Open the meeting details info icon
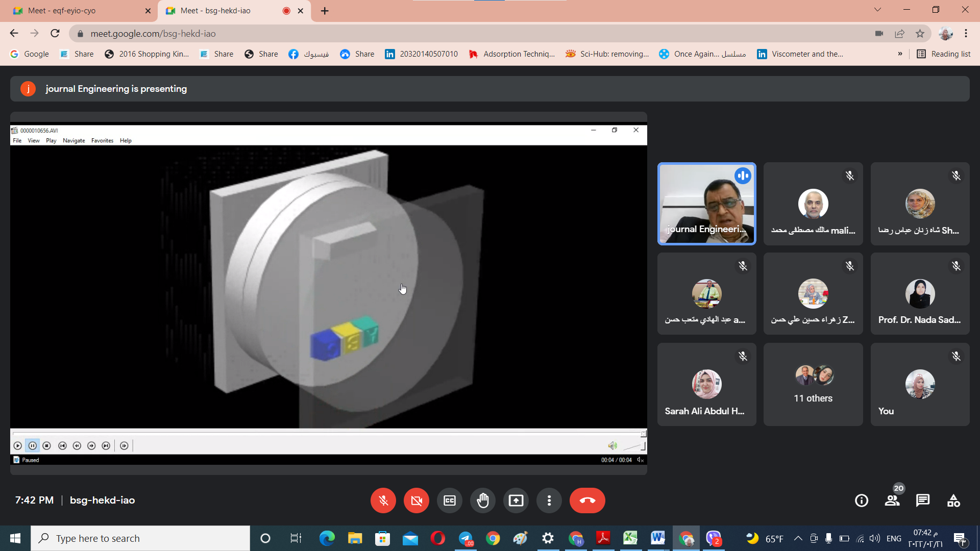980x551 pixels. (862, 500)
